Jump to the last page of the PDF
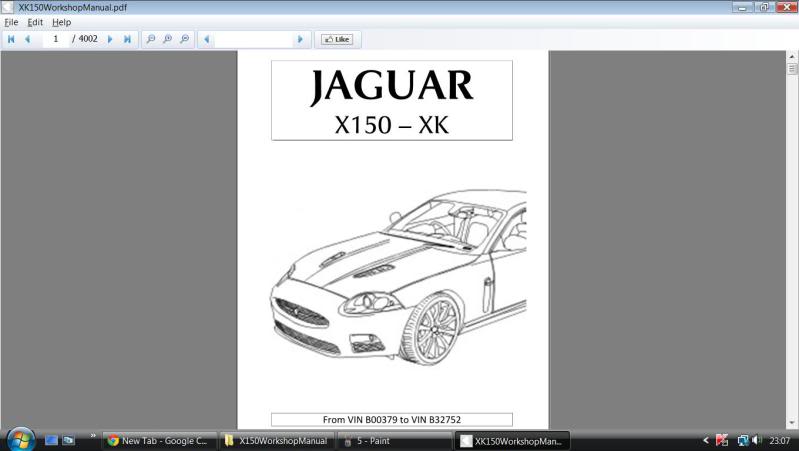This screenshot has width=799, height=451. (127, 39)
